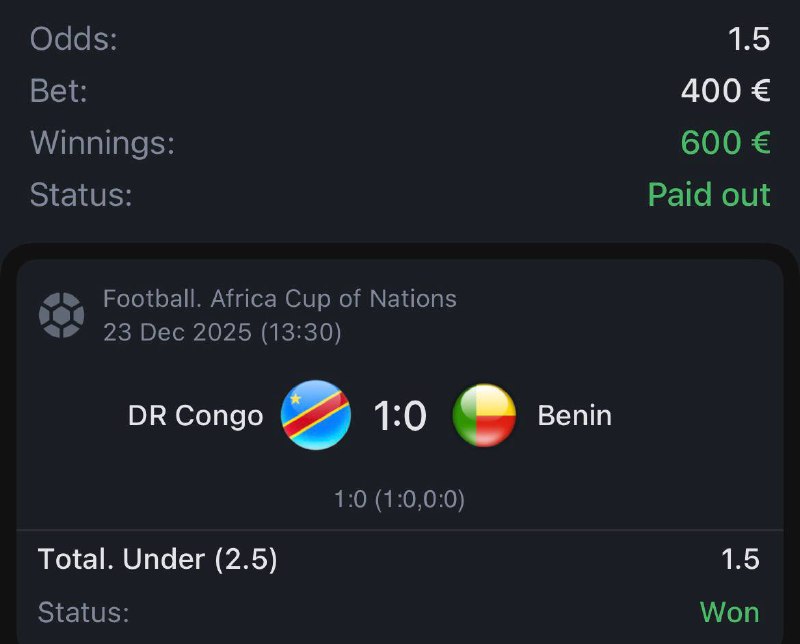Click the green Paid out status
800x644 pixels.
(708, 194)
